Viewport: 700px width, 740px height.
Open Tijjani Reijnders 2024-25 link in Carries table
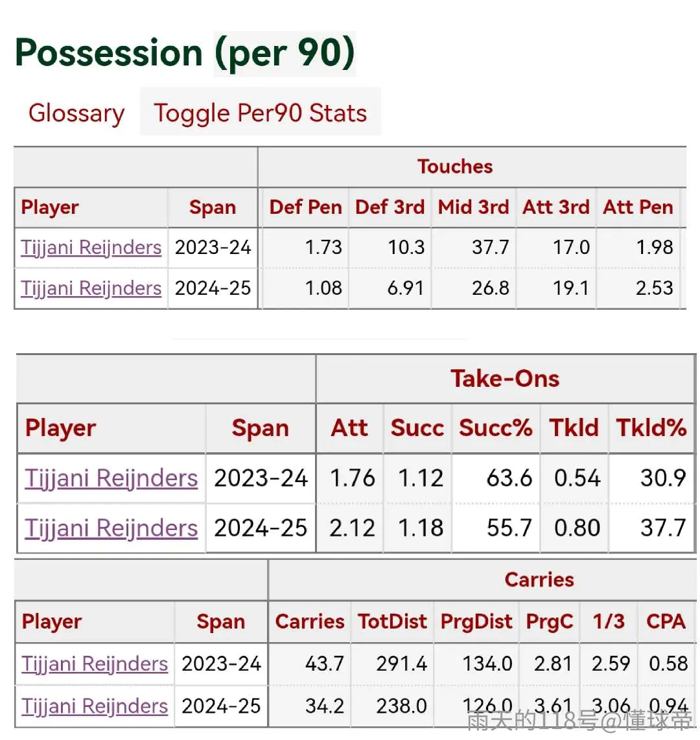tap(95, 706)
